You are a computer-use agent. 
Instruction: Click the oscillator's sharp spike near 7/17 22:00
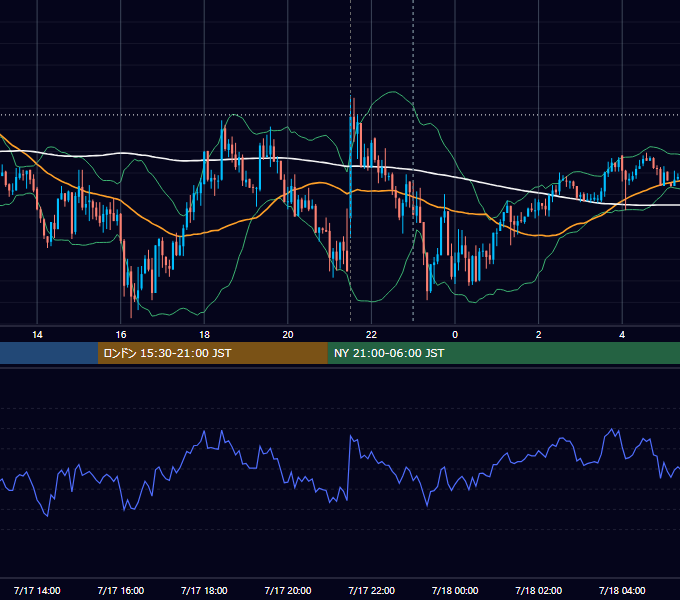(x=350, y=437)
